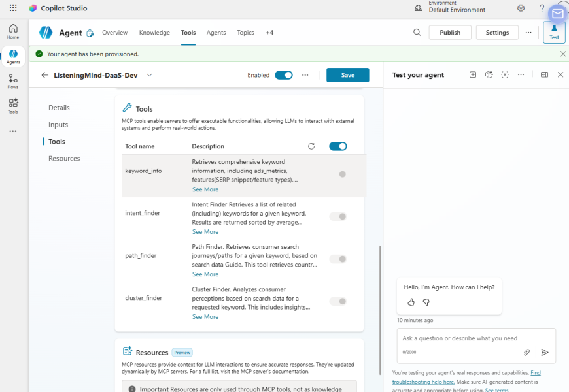Screen dimensions: 569x392
Task: Open the app launcher waffle icon
Action: (x=13, y=8)
